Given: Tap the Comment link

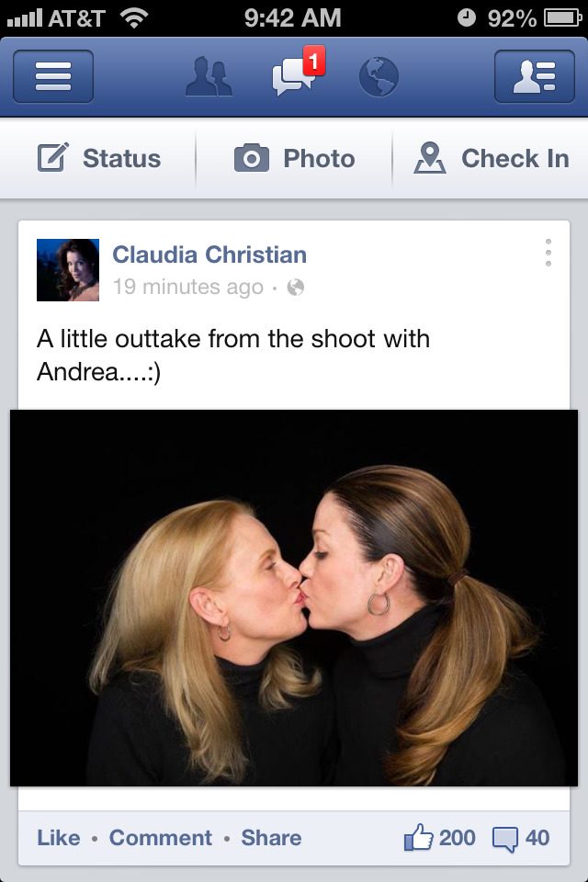Looking at the screenshot, I should click(x=161, y=838).
